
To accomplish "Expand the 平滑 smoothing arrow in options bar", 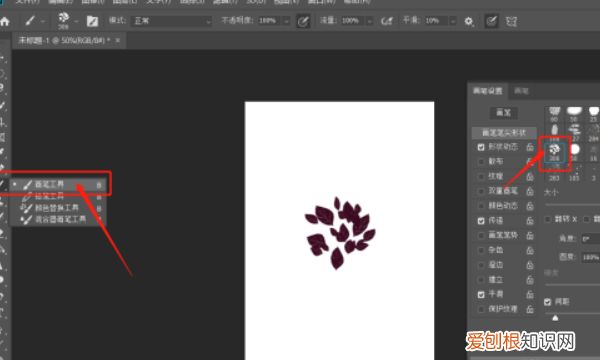I will point(453,21).
